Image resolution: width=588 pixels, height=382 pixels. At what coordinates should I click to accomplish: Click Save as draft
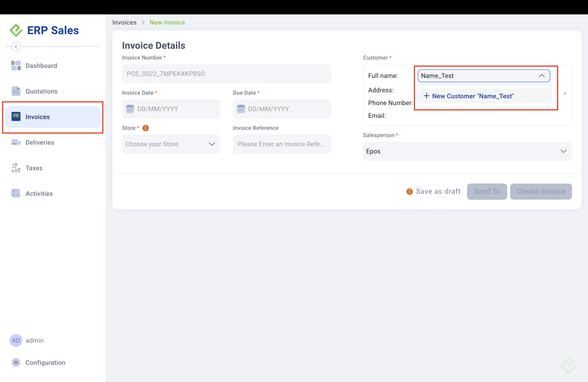pos(438,191)
